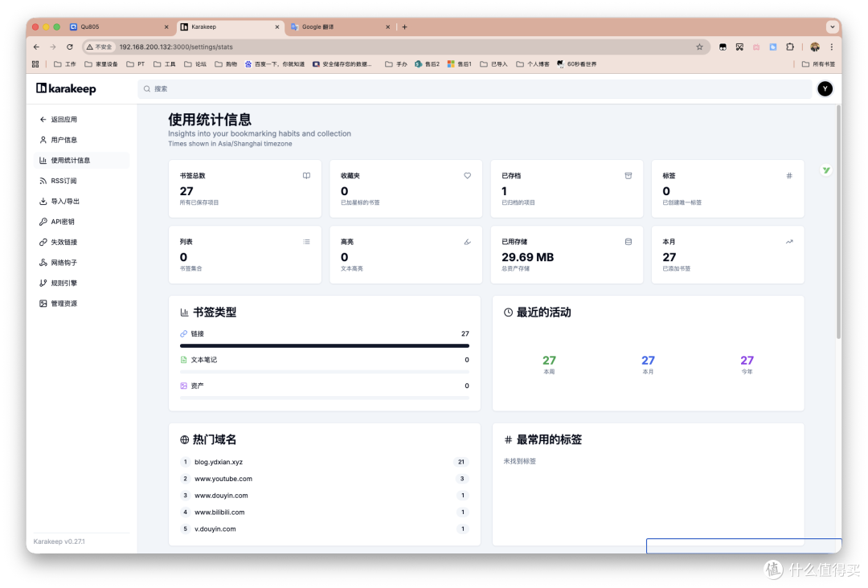The height and width of the screenshot is (588, 868).
Task: Open 导入/导出 page
Action: click(x=59, y=202)
